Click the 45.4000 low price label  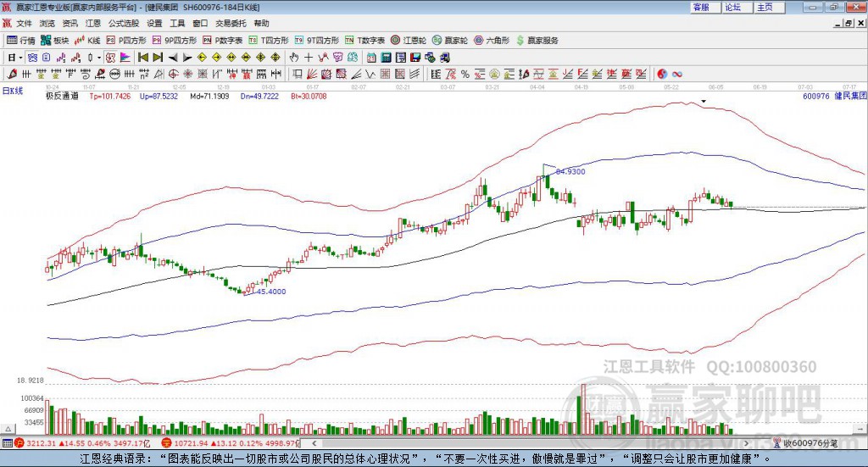pyautogui.click(x=271, y=292)
